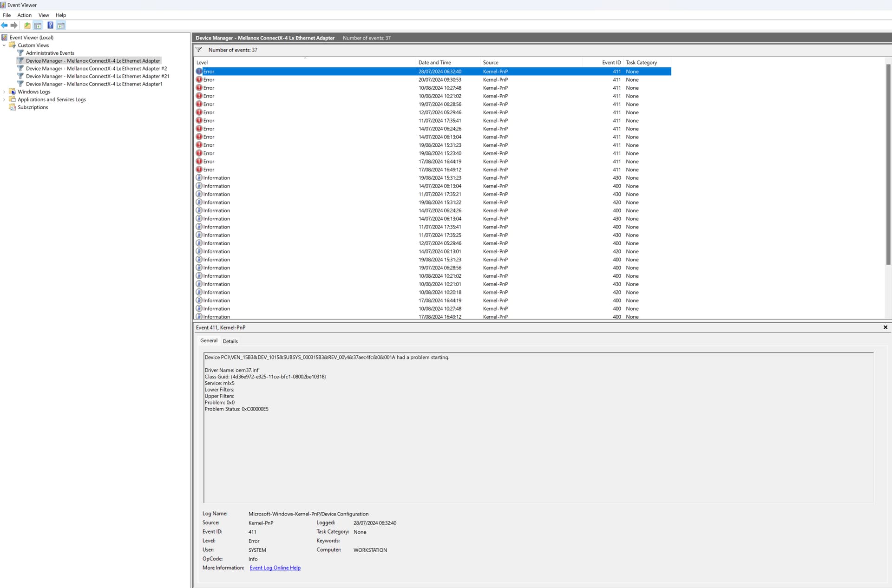
Task: Click the Up one level folder icon
Action: point(27,26)
